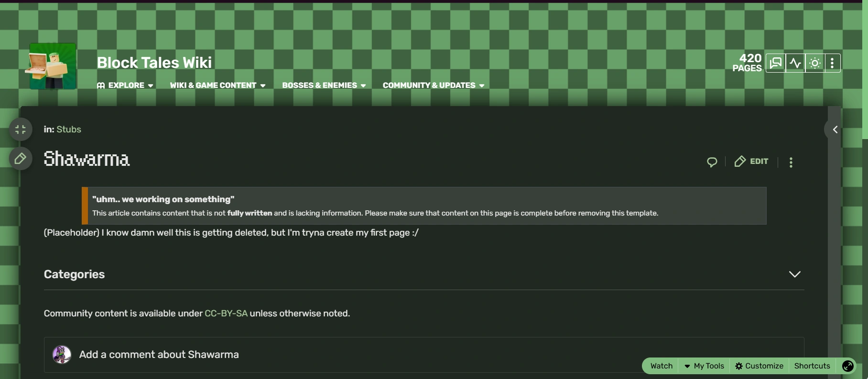Collapse content width using shrink icon

coord(21,130)
